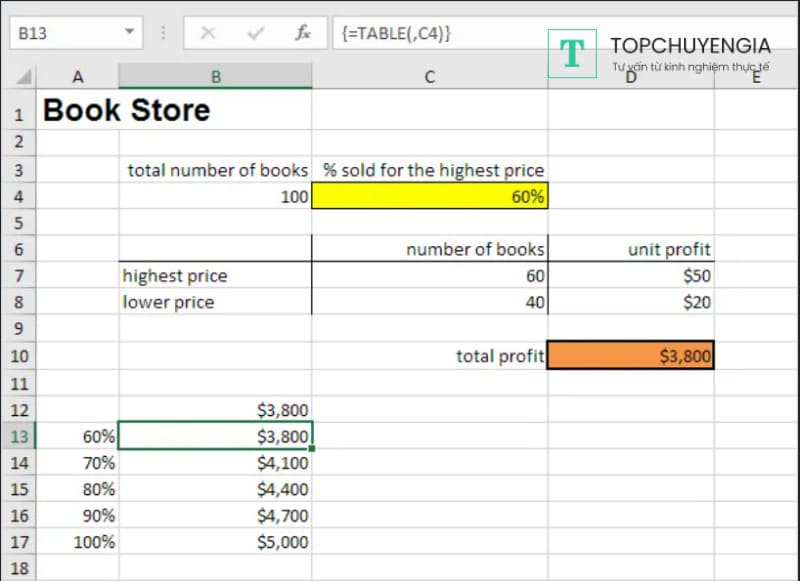This screenshot has height=581, width=800.
Task: Click the formula bar with TABLE formula
Action: (440, 33)
